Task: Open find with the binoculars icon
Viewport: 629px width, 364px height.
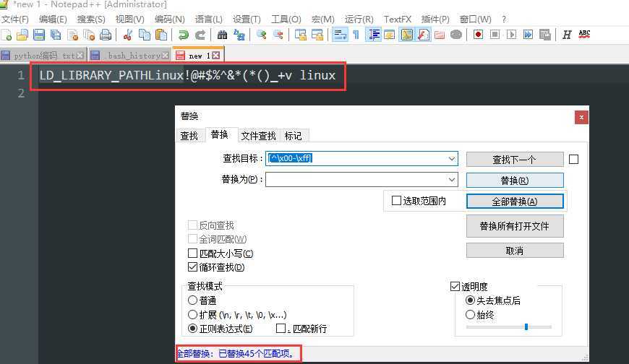Action: click(222, 35)
